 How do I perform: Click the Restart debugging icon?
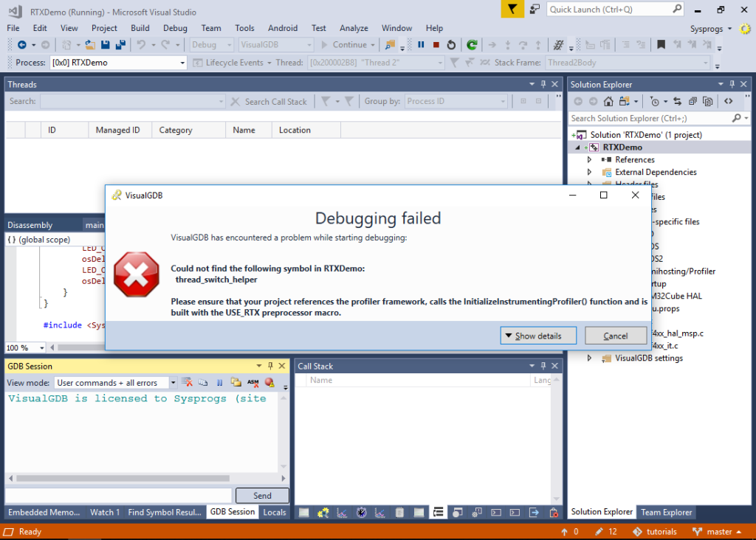[x=451, y=45]
